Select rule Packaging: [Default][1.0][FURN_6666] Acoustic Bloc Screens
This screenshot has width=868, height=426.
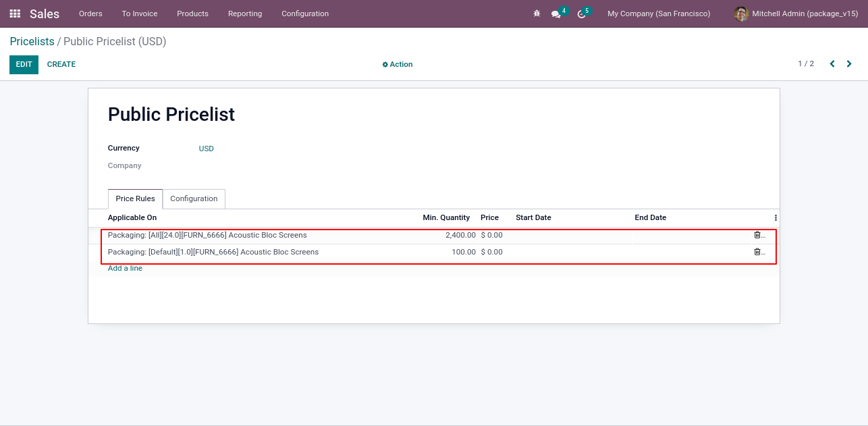pyautogui.click(x=213, y=252)
